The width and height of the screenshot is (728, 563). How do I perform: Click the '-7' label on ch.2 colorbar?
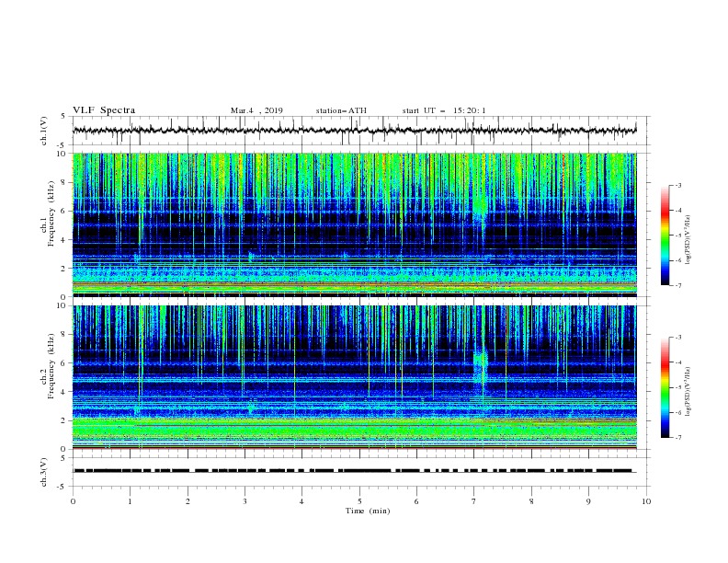point(677,438)
